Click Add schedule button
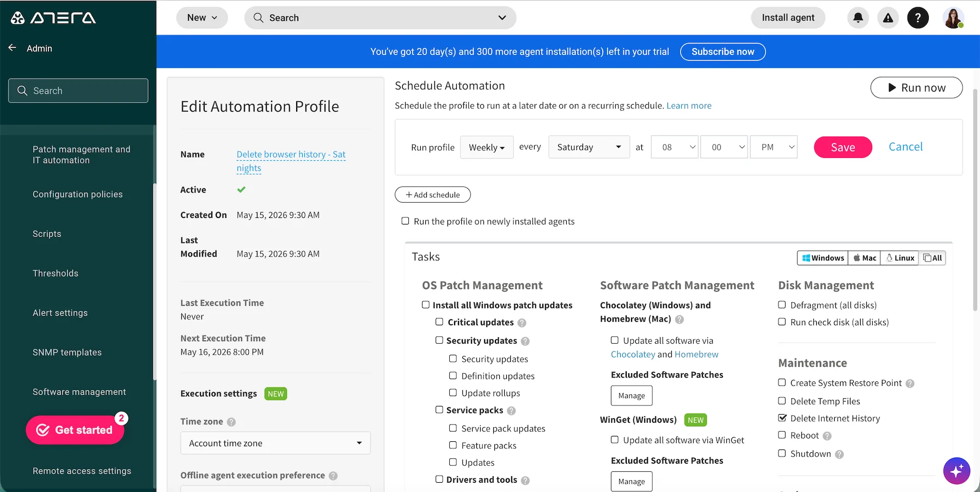This screenshot has width=980, height=492. pos(433,195)
